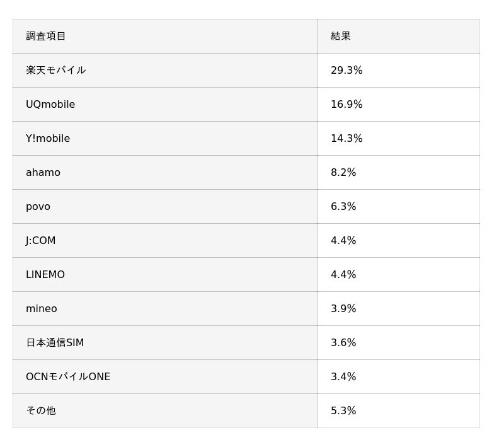Select the その他 cell

tap(40, 411)
